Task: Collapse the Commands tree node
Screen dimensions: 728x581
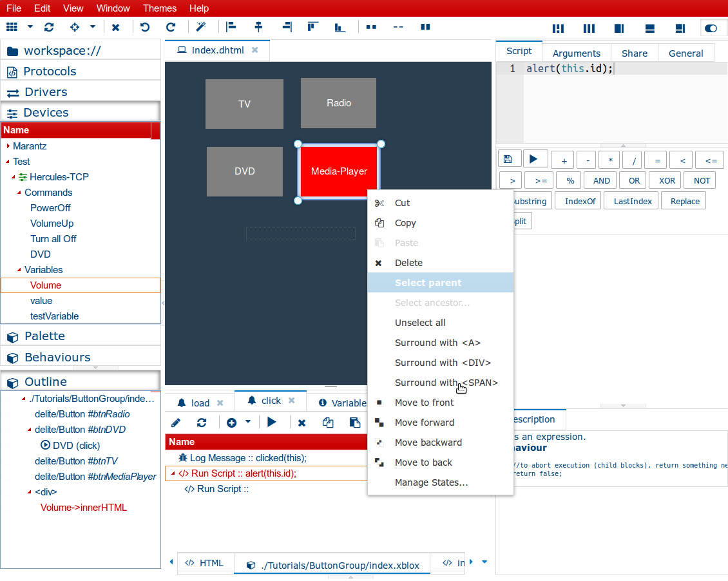Action: 19,193
